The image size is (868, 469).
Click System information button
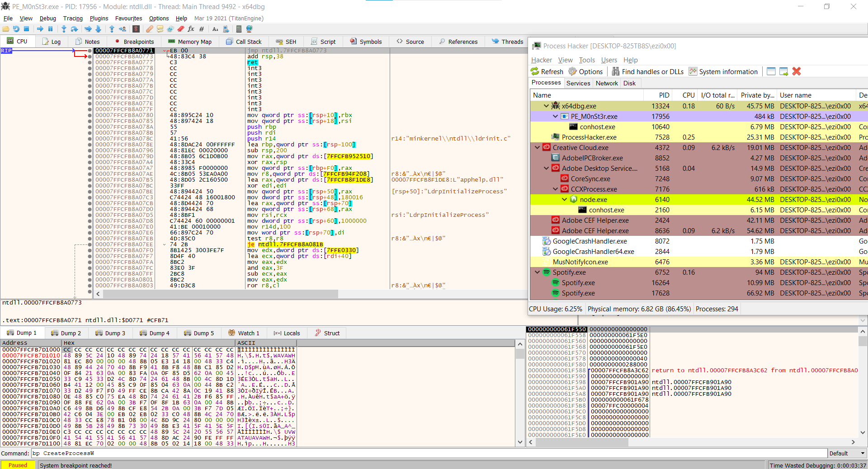point(723,71)
